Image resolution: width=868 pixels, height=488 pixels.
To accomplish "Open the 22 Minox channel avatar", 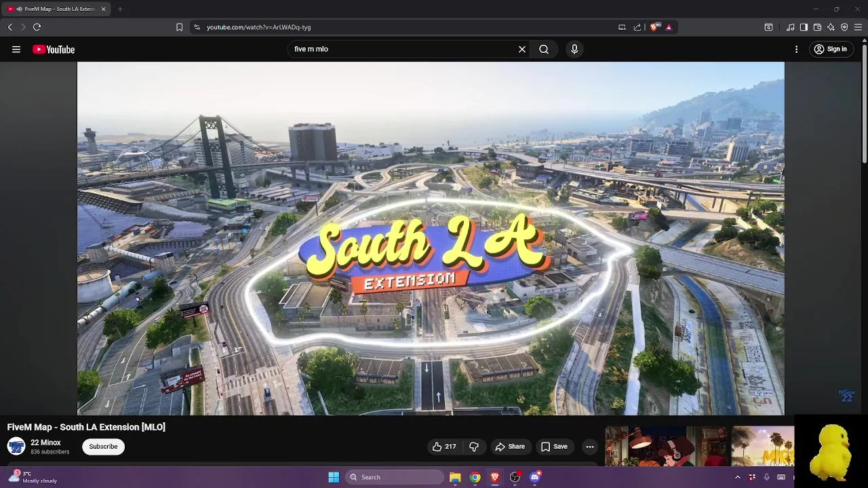I will 16,447.
